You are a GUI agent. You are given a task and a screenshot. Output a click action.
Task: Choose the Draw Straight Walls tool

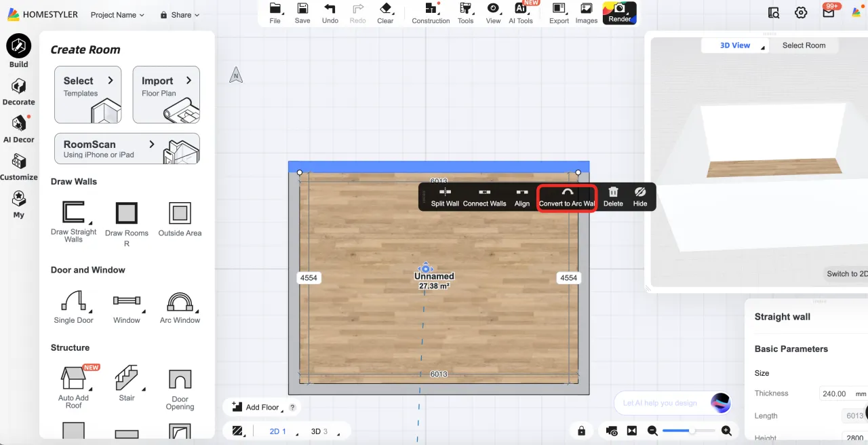click(x=73, y=213)
